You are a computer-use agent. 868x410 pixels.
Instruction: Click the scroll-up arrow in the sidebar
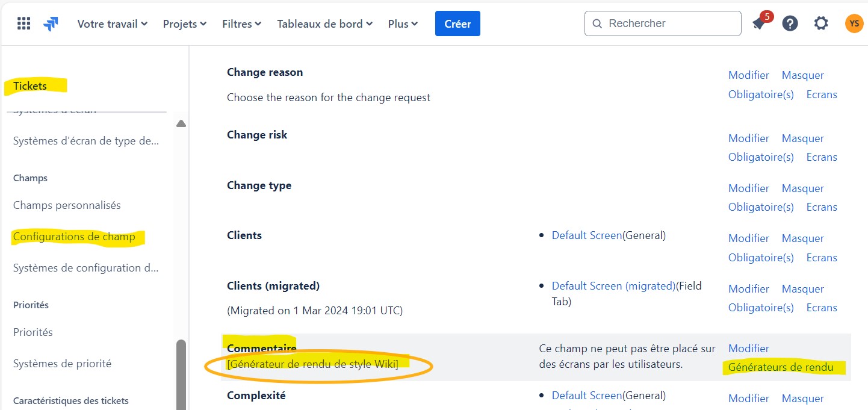tap(181, 123)
